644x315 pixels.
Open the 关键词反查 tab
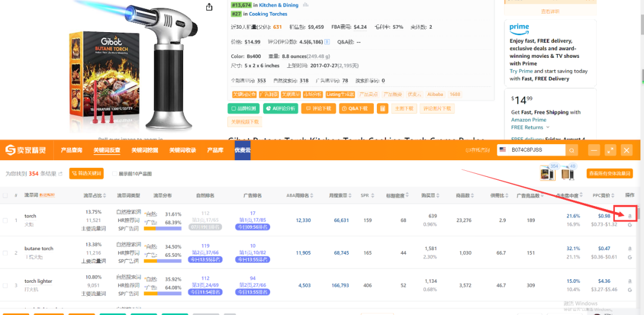tap(107, 150)
